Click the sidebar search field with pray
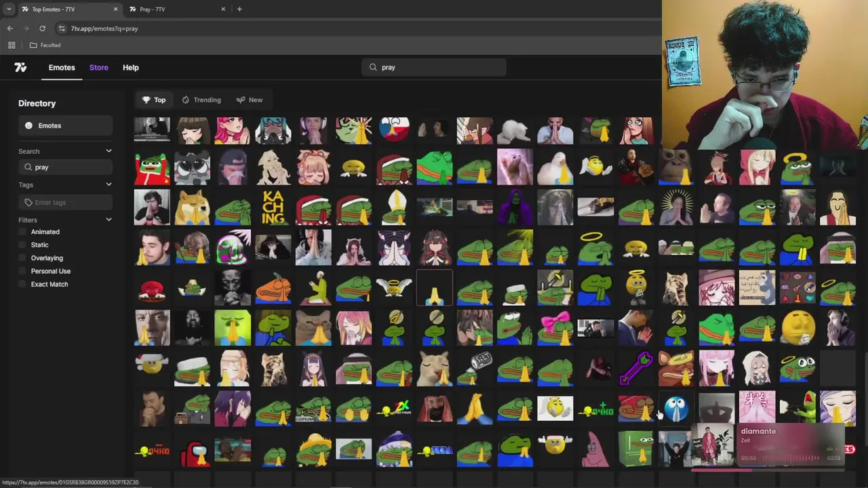Screen dimensions: 868x488 click(65, 167)
